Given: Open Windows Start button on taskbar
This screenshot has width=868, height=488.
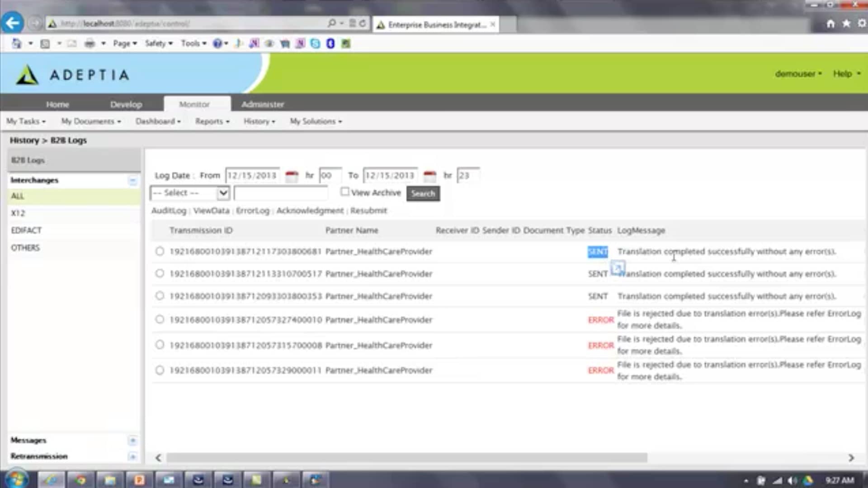Looking at the screenshot, I should click(17, 479).
